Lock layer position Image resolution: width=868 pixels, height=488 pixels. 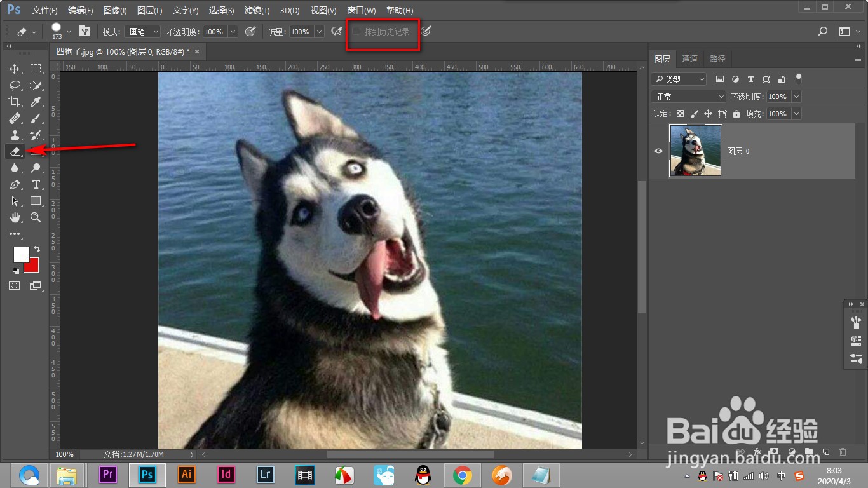coord(708,114)
